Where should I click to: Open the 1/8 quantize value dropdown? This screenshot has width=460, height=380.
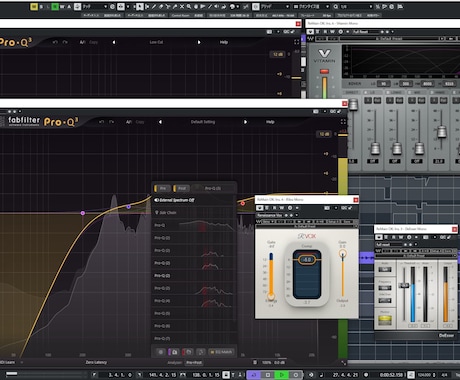point(356,6)
